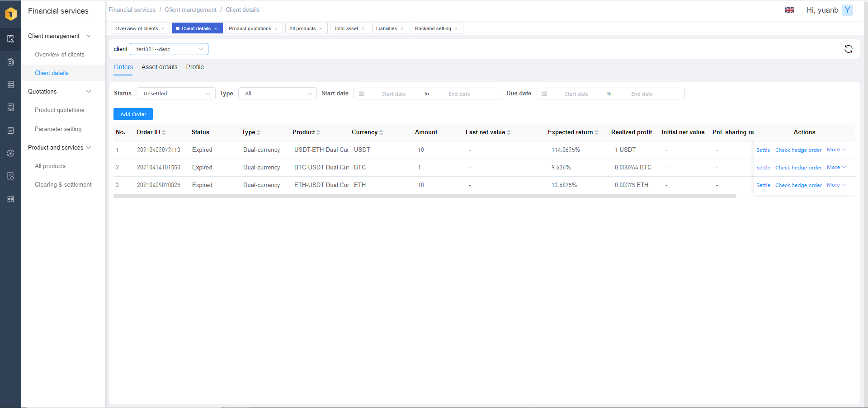
Task: Sort by Expected return column
Action: pos(596,132)
